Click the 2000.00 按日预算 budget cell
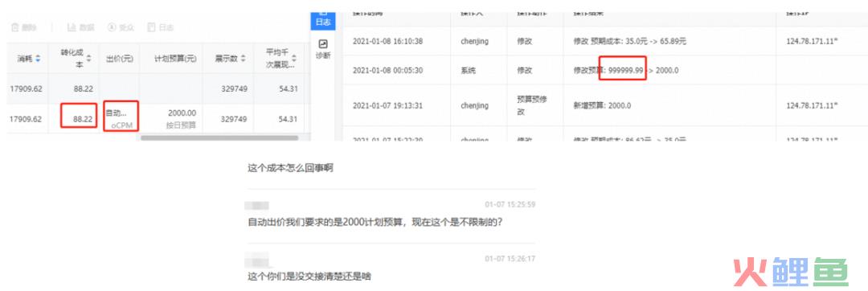This screenshot has height=291, width=868. [x=170, y=119]
